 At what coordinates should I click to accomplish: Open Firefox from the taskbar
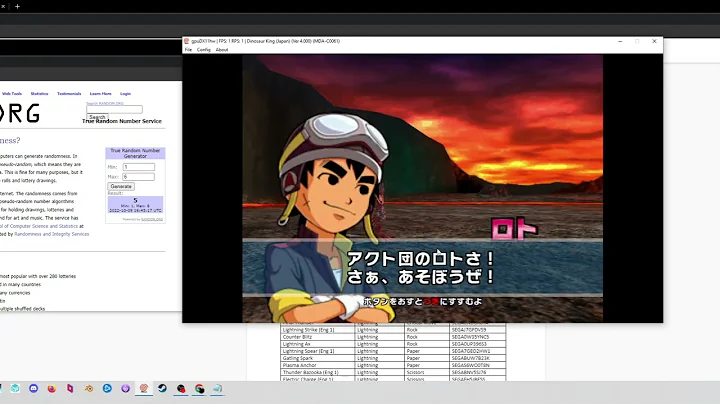coord(52,388)
